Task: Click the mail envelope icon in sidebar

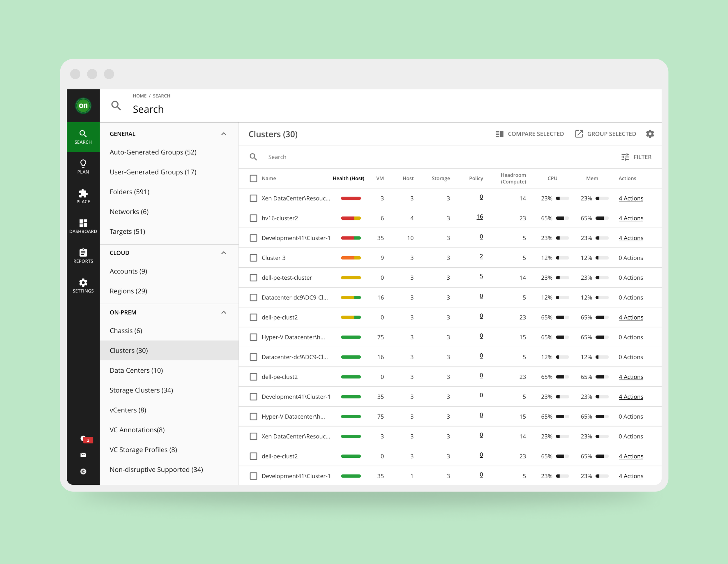Action: pos(83,455)
